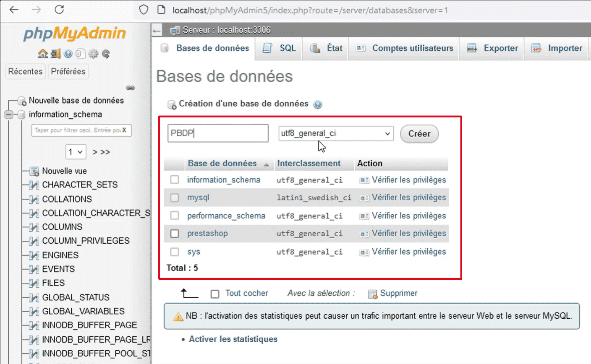Switch to the Bases de données tab

pyautogui.click(x=205, y=48)
